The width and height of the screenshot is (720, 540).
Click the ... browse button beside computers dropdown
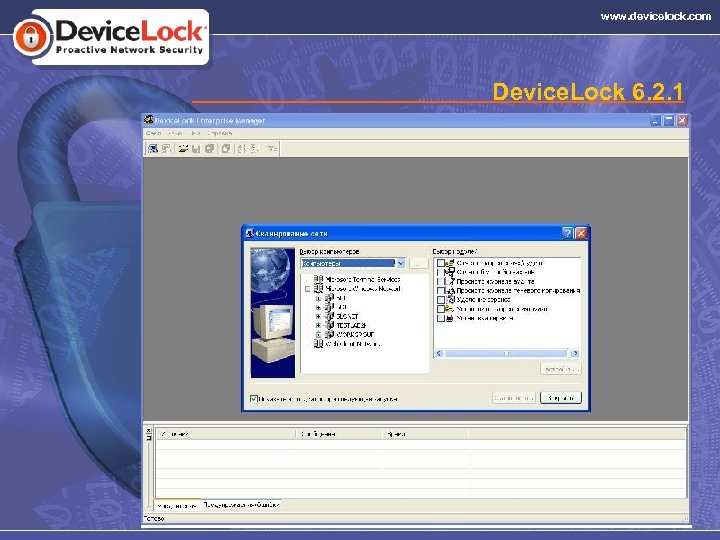(x=418, y=264)
